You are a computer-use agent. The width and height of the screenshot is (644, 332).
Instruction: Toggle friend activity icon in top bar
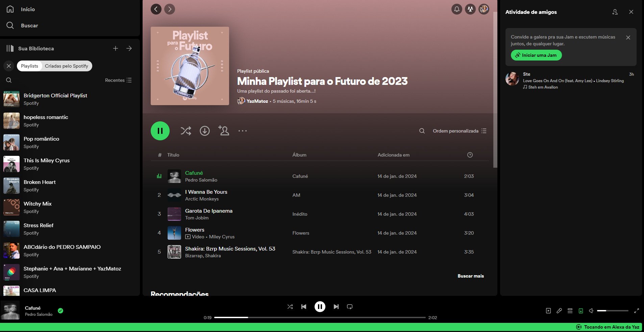coord(470,9)
